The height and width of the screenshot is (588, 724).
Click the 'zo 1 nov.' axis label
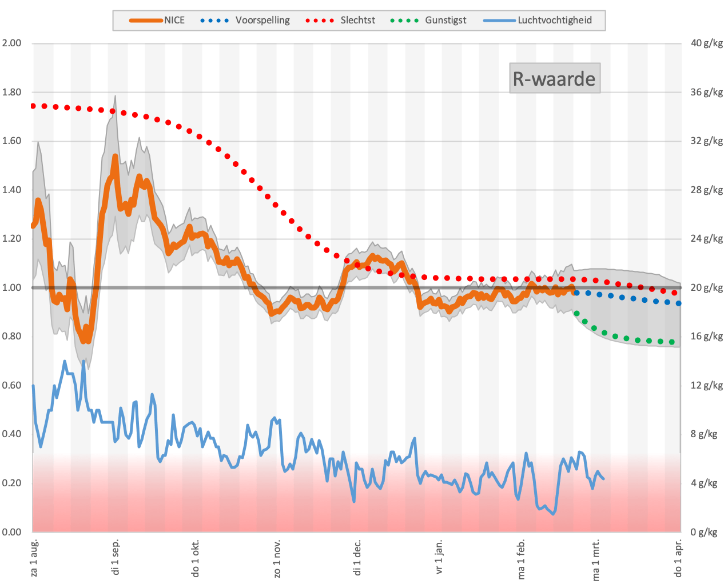click(x=277, y=557)
